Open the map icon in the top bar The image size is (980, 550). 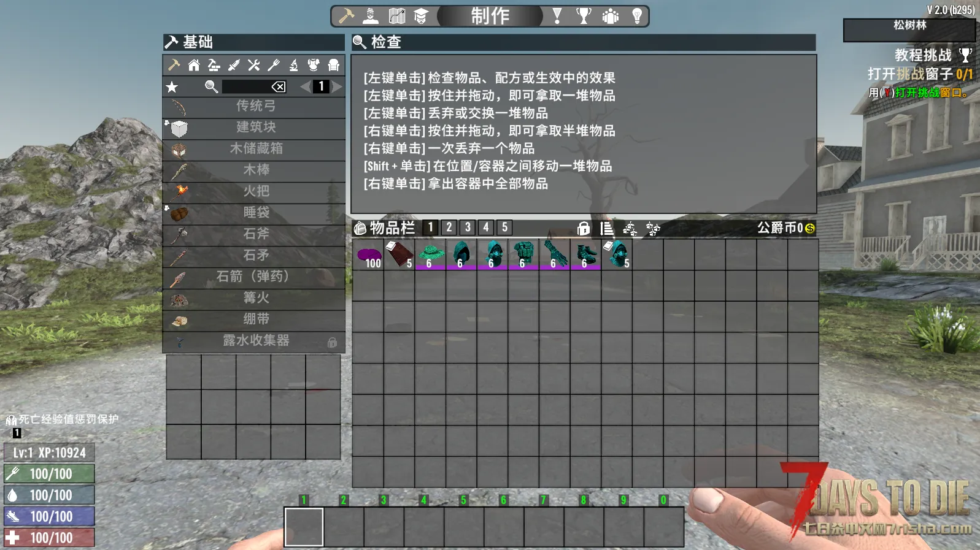pos(397,15)
